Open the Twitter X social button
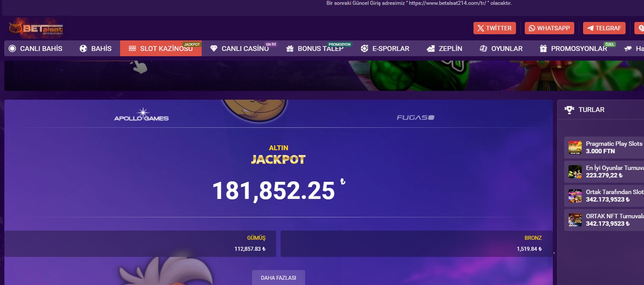Viewport: 644px width, 285px height. tap(495, 28)
